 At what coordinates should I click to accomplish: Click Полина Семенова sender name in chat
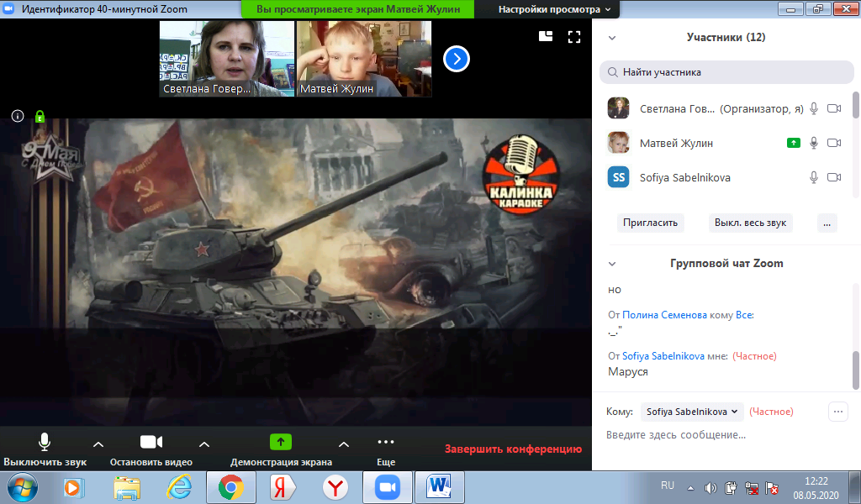664,315
